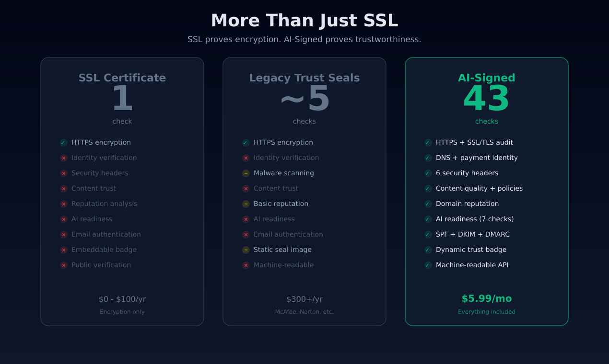Click the 'Machine-readable API' text

(472, 265)
